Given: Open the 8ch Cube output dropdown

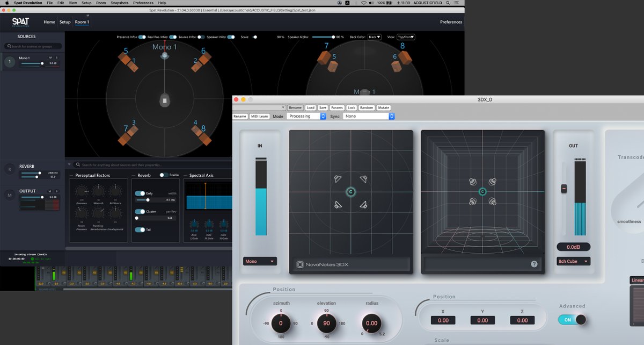Looking at the screenshot, I should click(573, 261).
